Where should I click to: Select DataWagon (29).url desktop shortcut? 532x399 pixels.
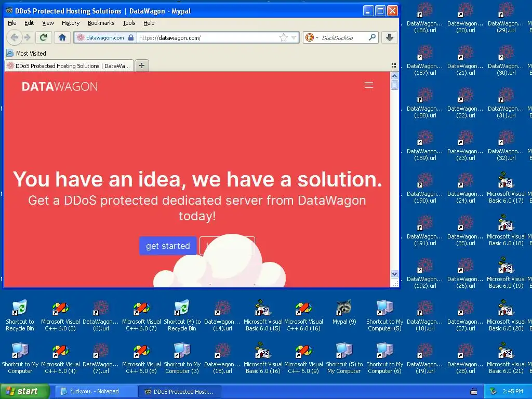(x=506, y=18)
